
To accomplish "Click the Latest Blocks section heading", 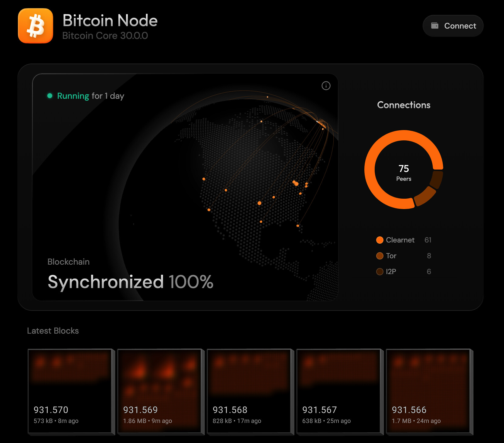I will click(53, 331).
